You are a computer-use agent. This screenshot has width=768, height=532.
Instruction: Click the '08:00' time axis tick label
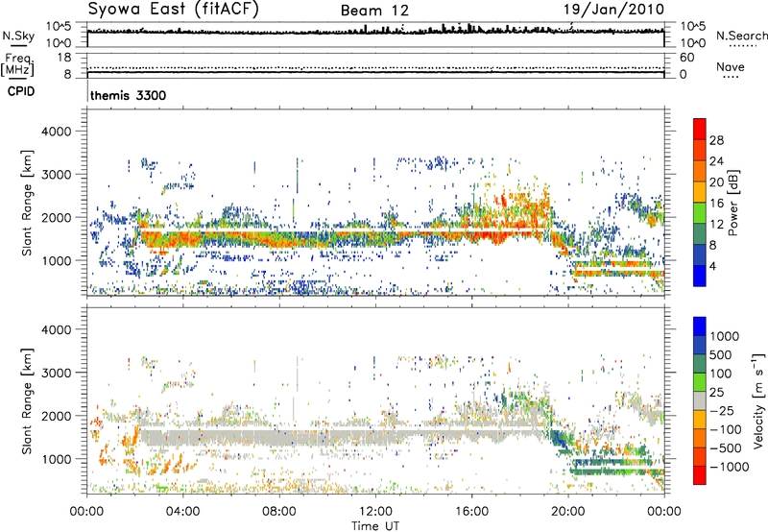click(x=279, y=512)
